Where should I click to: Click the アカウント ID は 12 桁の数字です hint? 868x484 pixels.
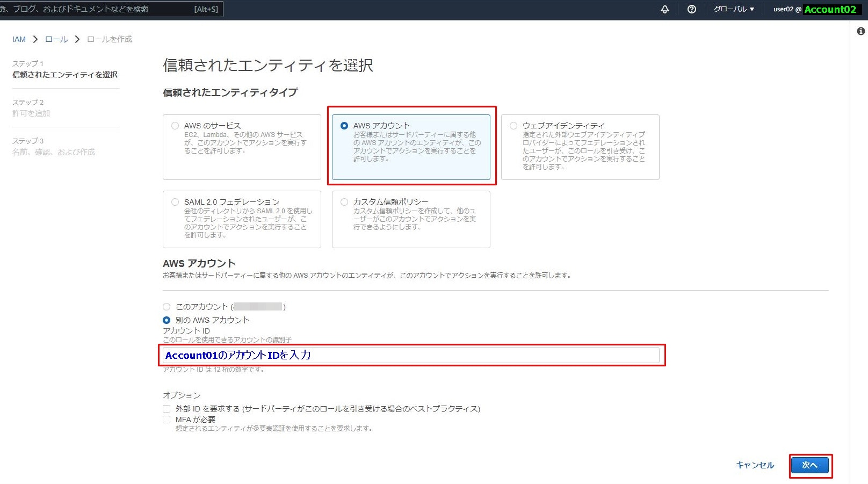pyautogui.click(x=213, y=370)
